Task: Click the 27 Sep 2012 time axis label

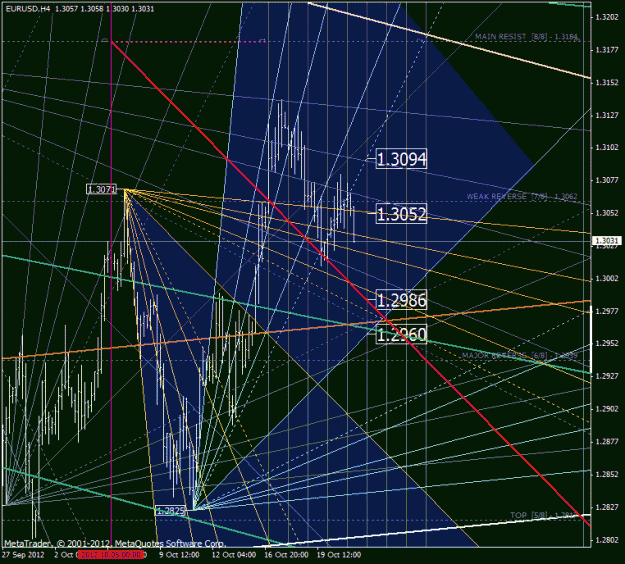Action: (x=23, y=555)
